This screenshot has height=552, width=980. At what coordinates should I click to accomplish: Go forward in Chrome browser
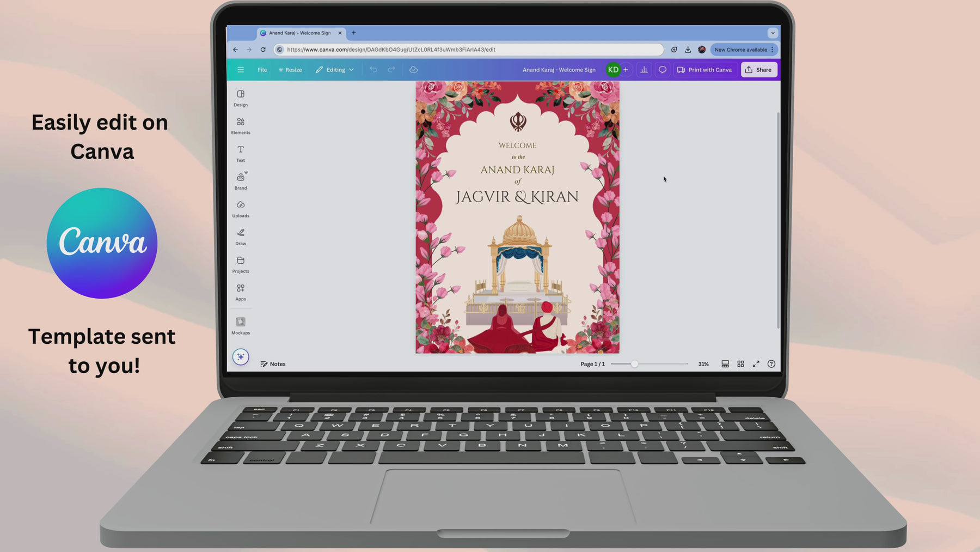249,50
